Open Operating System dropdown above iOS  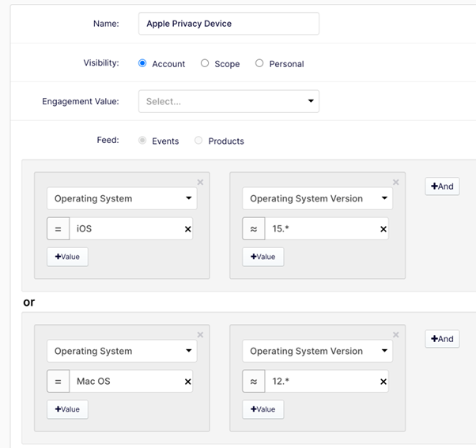click(x=122, y=198)
